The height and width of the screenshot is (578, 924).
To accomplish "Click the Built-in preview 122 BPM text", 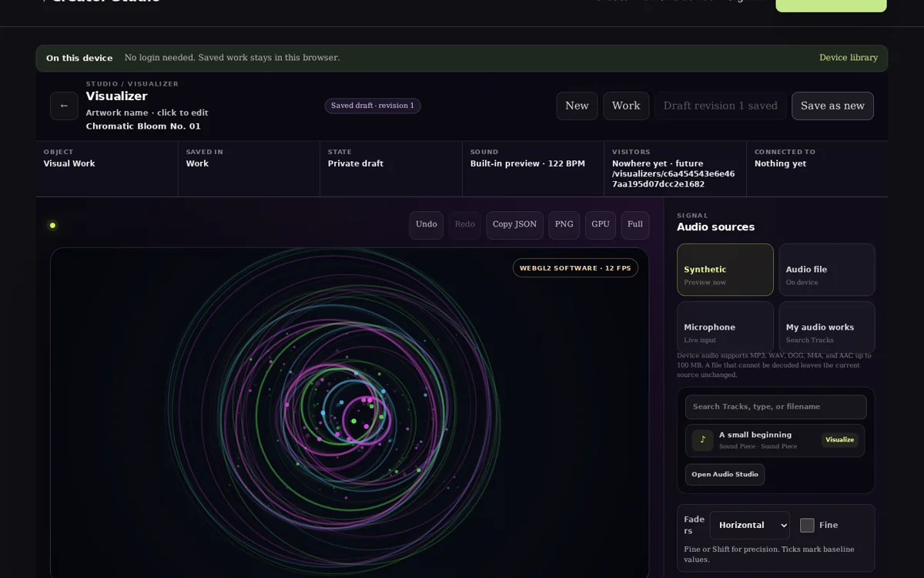I will (527, 163).
